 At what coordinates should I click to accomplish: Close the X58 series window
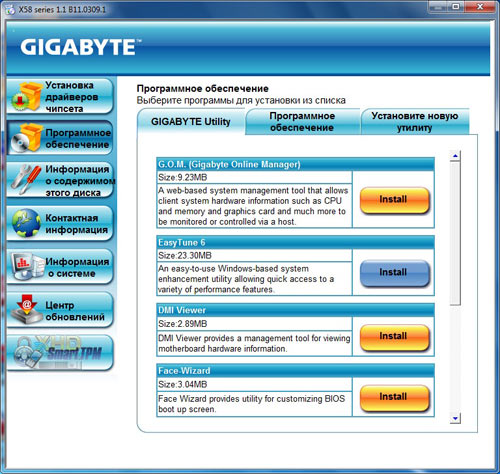tap(480, 7)
